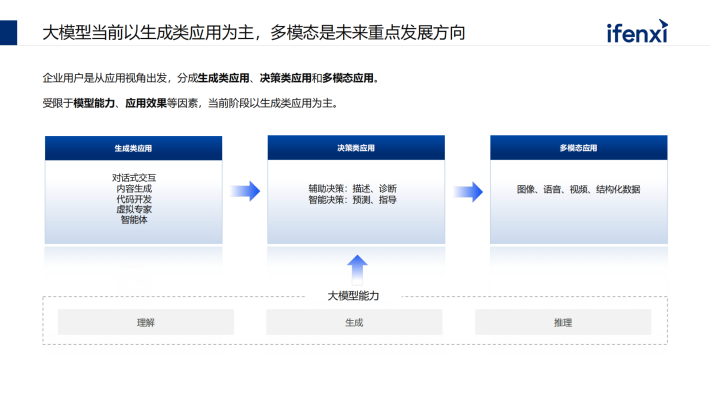Image resolution: width=710 pixels, height=399 pixels.
Task: Click the 虚拟专家 text line
Action: click(x=134, y=209)
